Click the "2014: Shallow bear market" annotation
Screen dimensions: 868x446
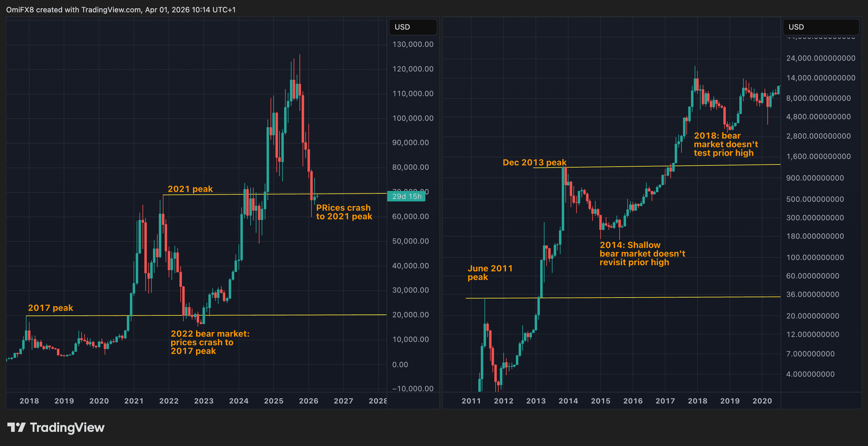tap(642, 253)
